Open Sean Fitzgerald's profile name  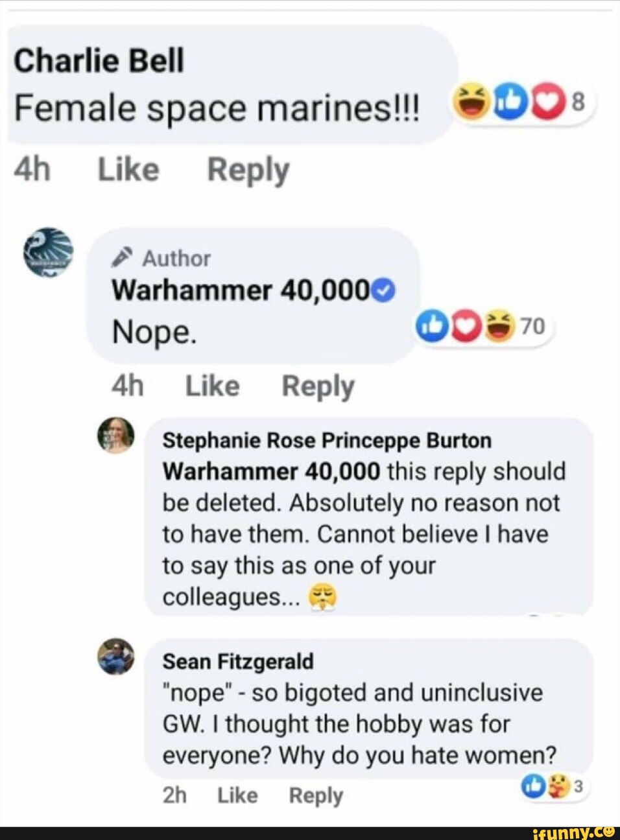point(238,662)
